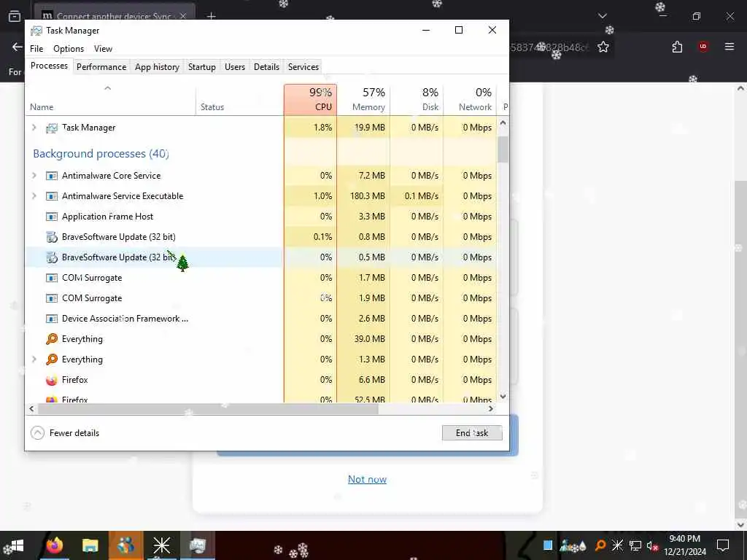Open Firefox list all tabs chevron

pos(602,16)
